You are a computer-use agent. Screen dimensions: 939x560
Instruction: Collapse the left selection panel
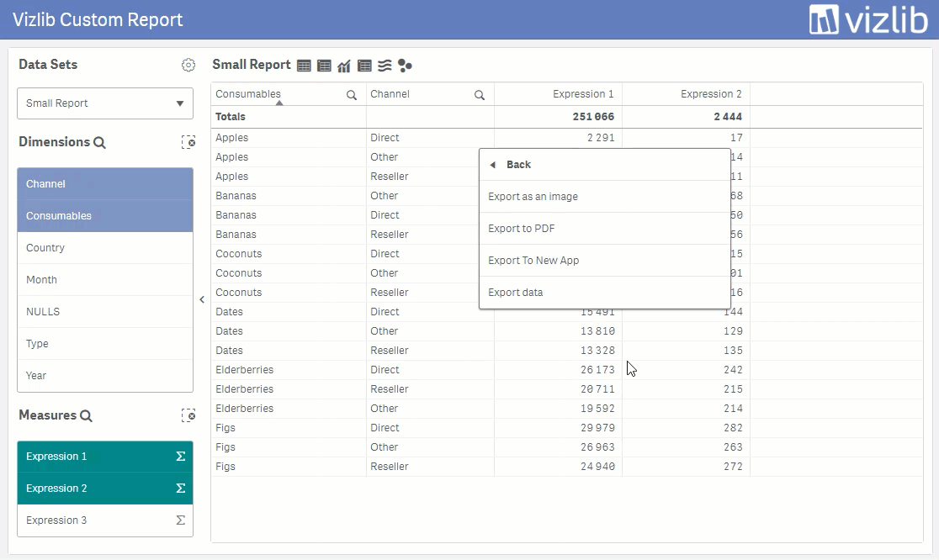point(202,299)
